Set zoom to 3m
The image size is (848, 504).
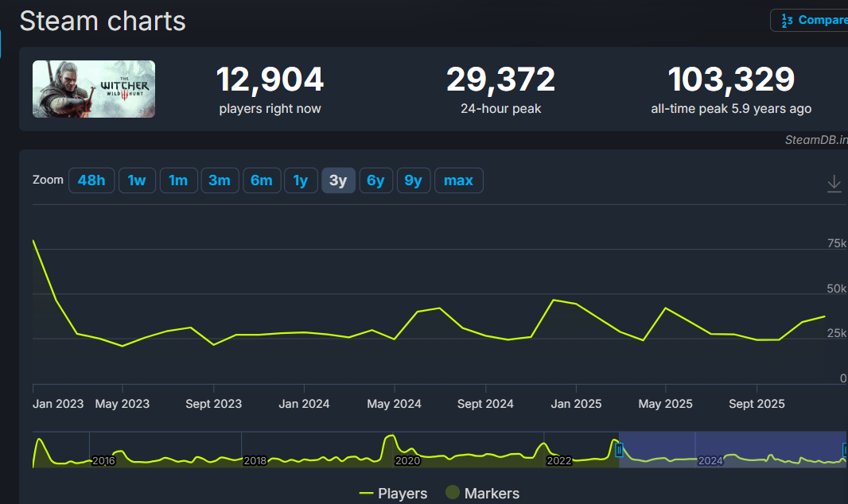(220, 180)
